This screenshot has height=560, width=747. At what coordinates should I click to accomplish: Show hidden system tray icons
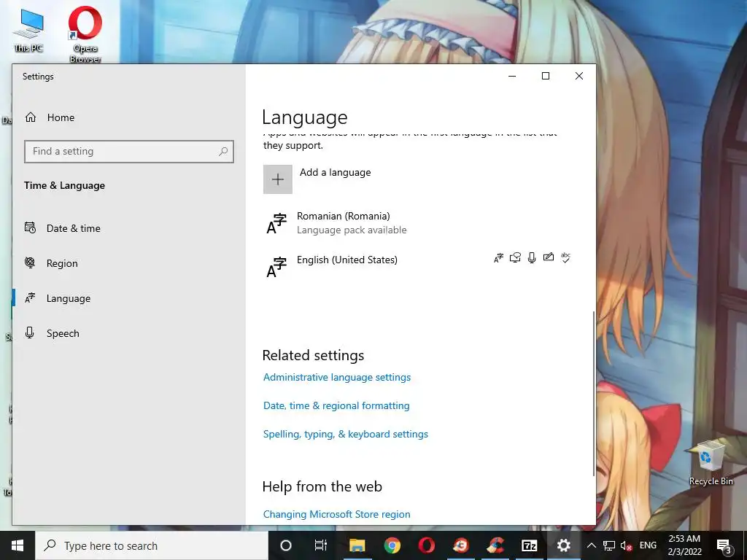591,545
